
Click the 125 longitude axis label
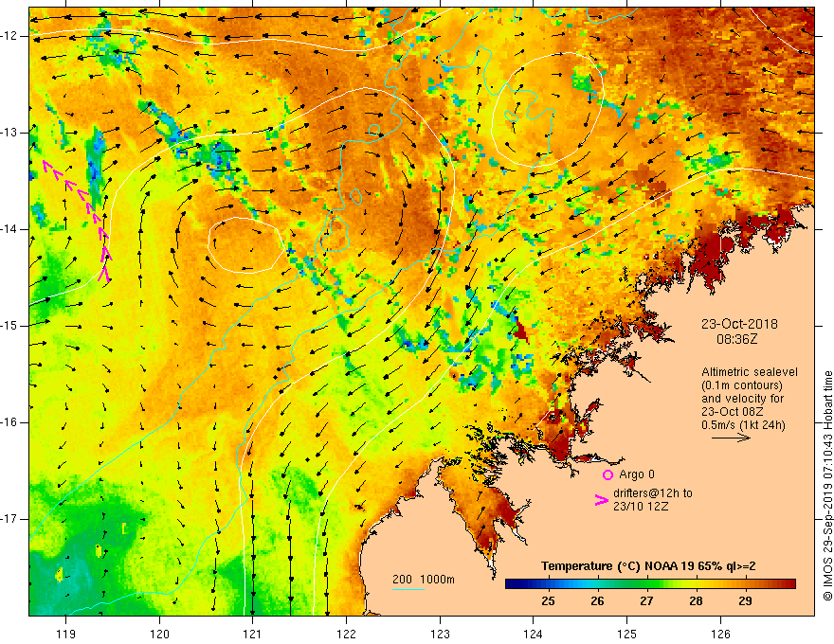[x=627, y=634]
